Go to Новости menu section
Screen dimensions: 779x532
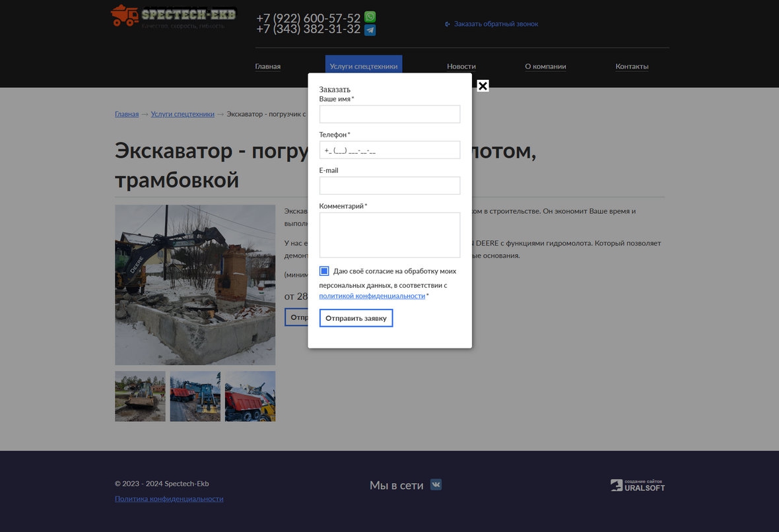461,67
